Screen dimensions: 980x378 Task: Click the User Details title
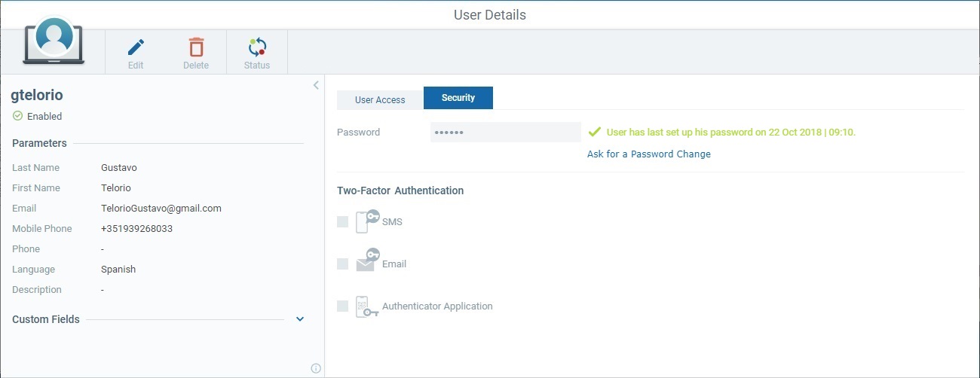click(x=490, y=14)
